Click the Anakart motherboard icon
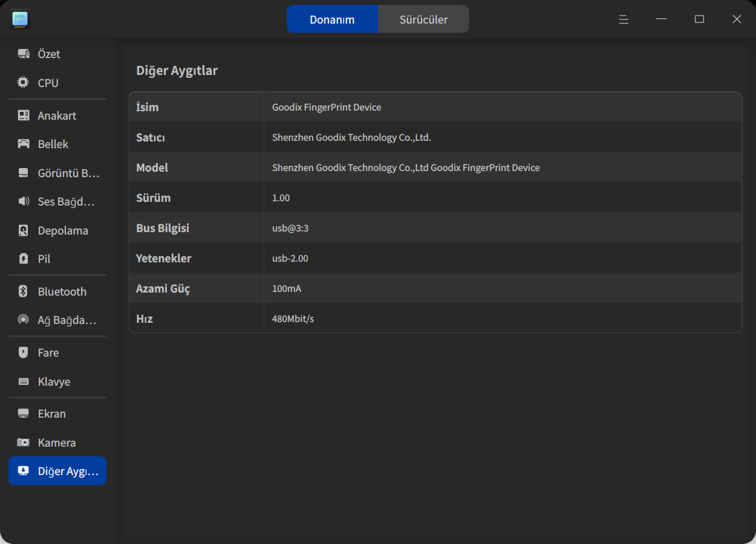The width and height of the screenshot is (756, 544). [x=24, y=115]
